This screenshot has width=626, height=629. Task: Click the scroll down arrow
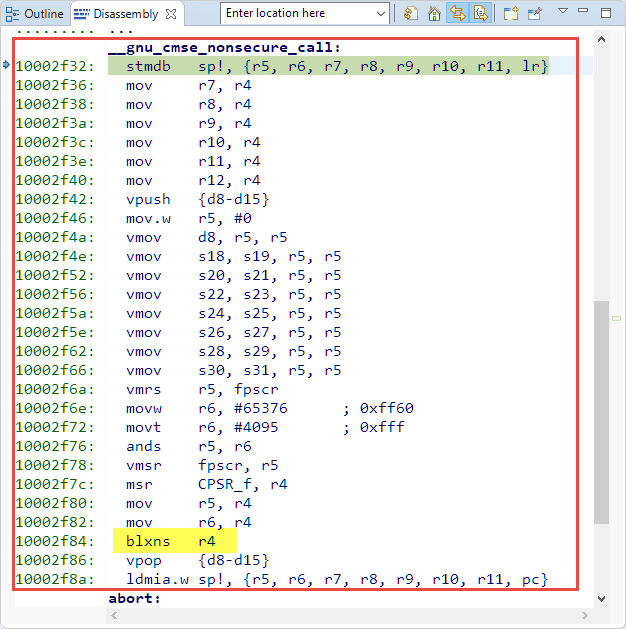(x=600, y=599)
